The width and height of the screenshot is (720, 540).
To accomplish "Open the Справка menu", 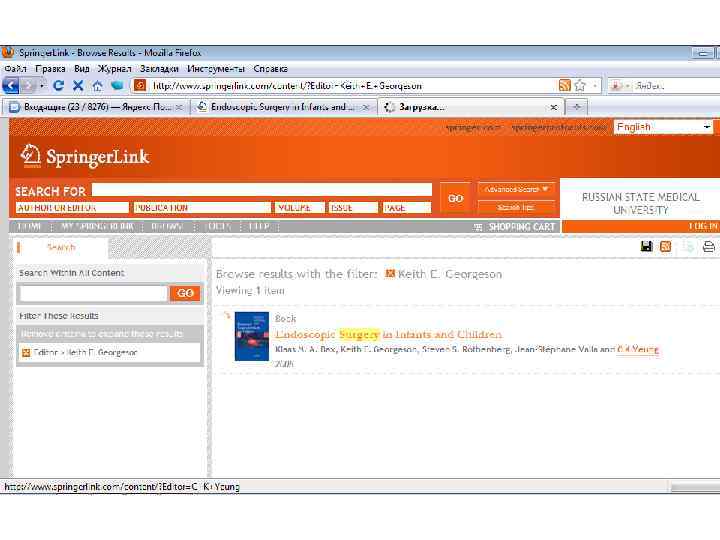I will pyautogui.click(x=270, y=69).
